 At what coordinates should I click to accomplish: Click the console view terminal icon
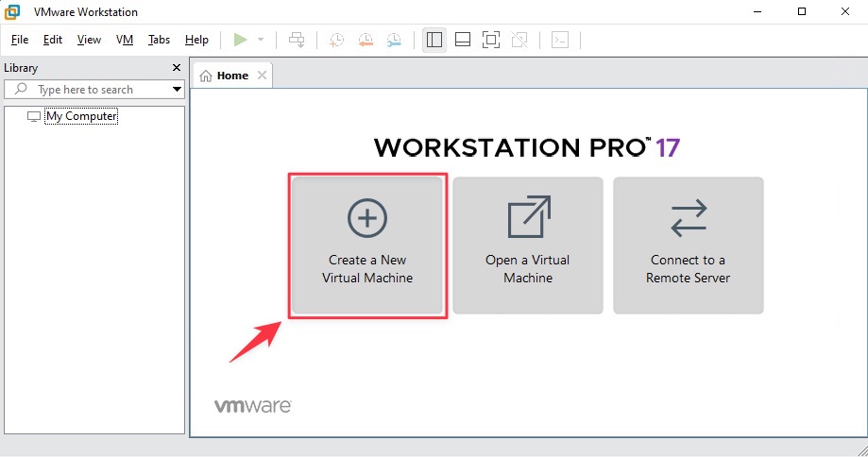point(560,40)
